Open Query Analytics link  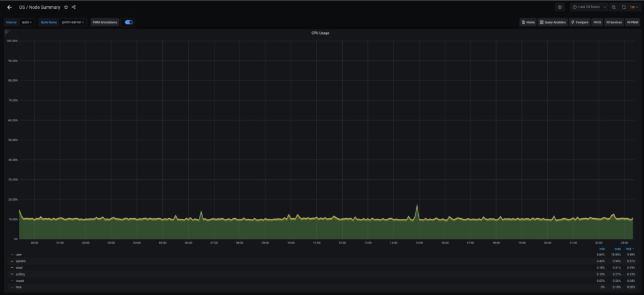point(553,22)
